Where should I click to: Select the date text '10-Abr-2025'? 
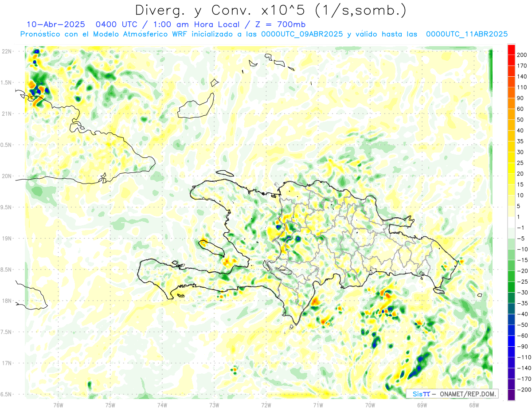tap(55, 24)
